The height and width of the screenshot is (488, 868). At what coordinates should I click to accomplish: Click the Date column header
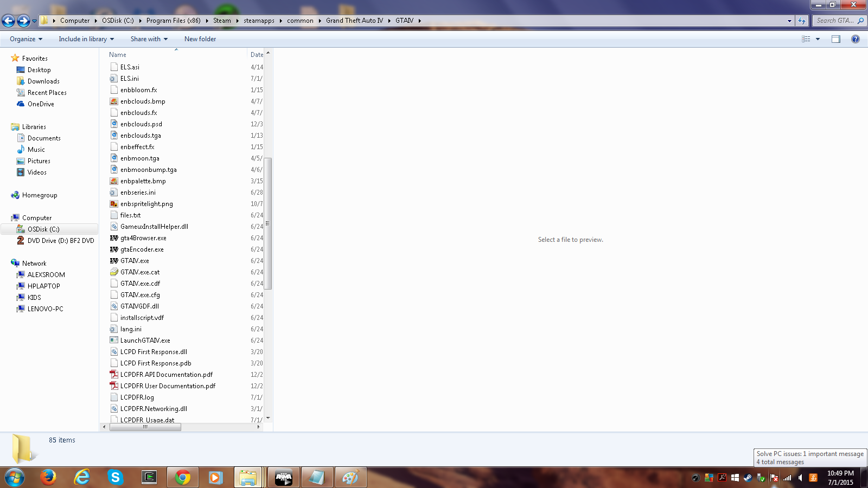point(257,55)
